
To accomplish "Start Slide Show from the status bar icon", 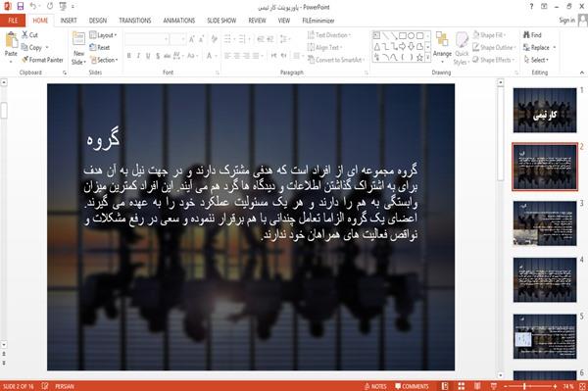I will click(x=494, y=386).
